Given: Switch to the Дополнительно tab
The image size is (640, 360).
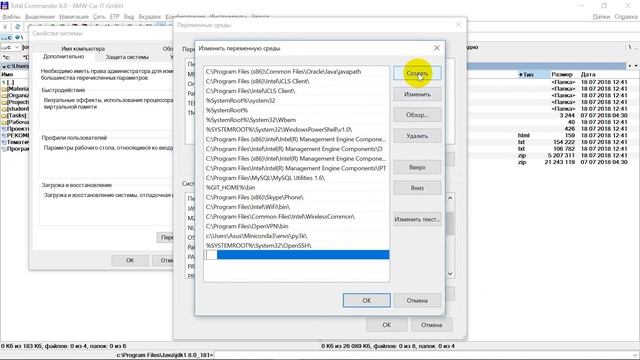Looking at the screenshot, I should (x=63, y=57).
